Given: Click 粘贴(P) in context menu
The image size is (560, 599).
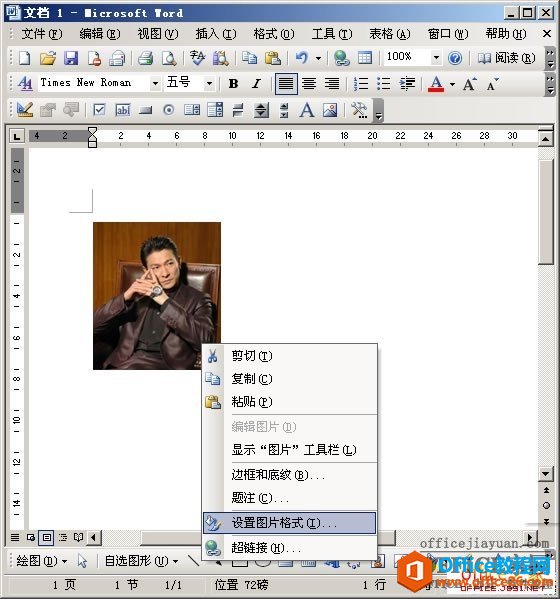Looking at the screenshot, I should [x=289, y=402].
